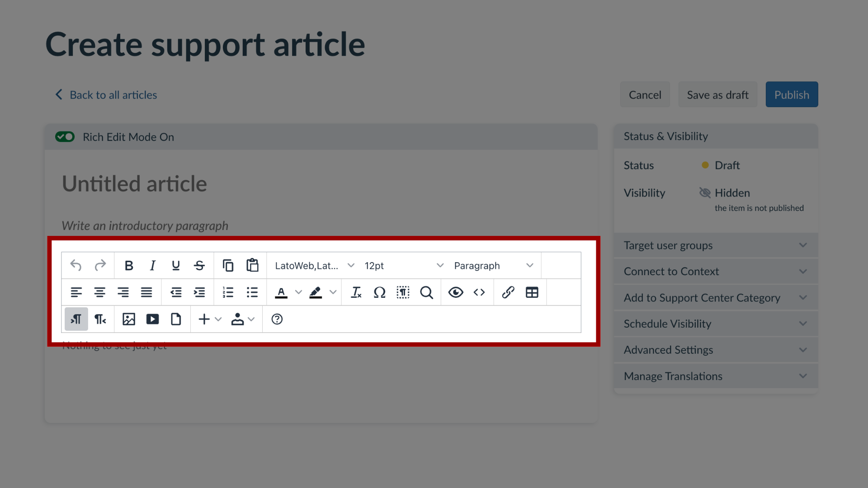
Task: Click the text font color swatch
Action: (x=280, y=292)
